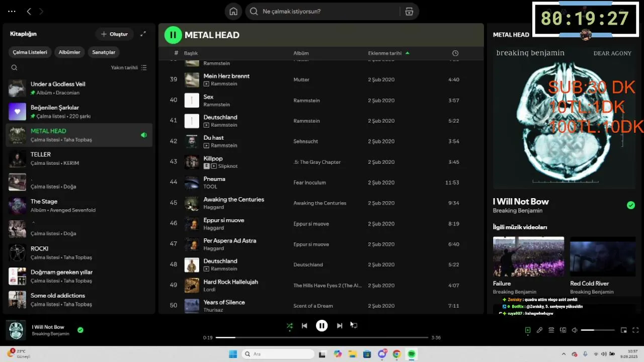Open Windows Start menu
The image size is (644, 362).
(x=233, y=354)
